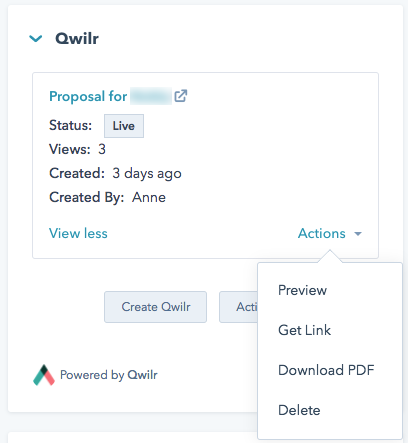Click the Live status badge

(124, 126)
